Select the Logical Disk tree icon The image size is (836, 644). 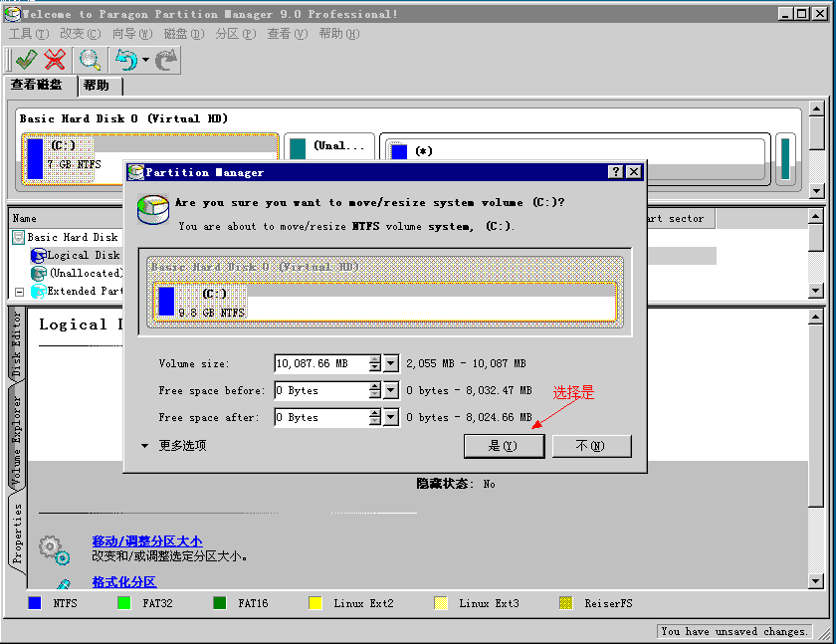pyautogui.click(x=39, y=256)
